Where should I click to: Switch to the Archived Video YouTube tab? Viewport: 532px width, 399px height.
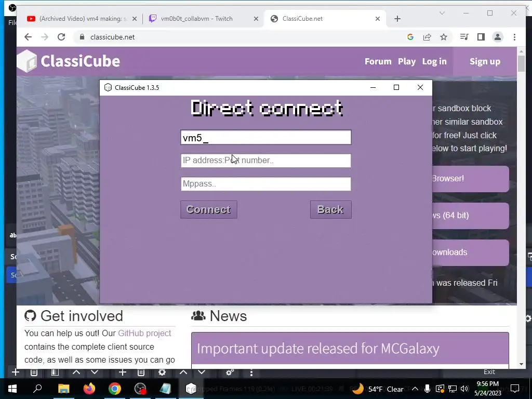click(x=82, y=19)
